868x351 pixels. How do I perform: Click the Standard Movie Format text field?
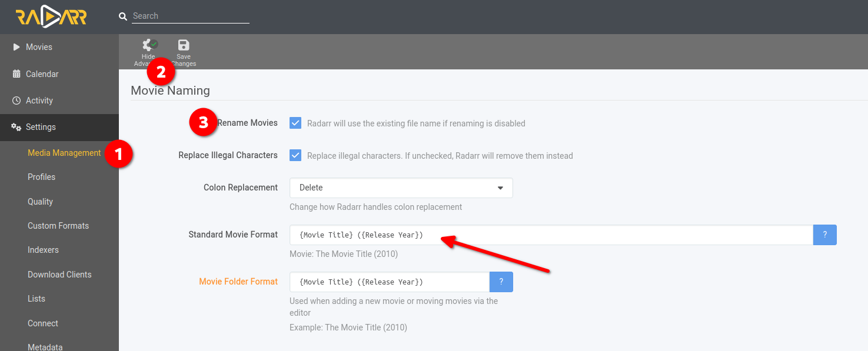point(550,235)
